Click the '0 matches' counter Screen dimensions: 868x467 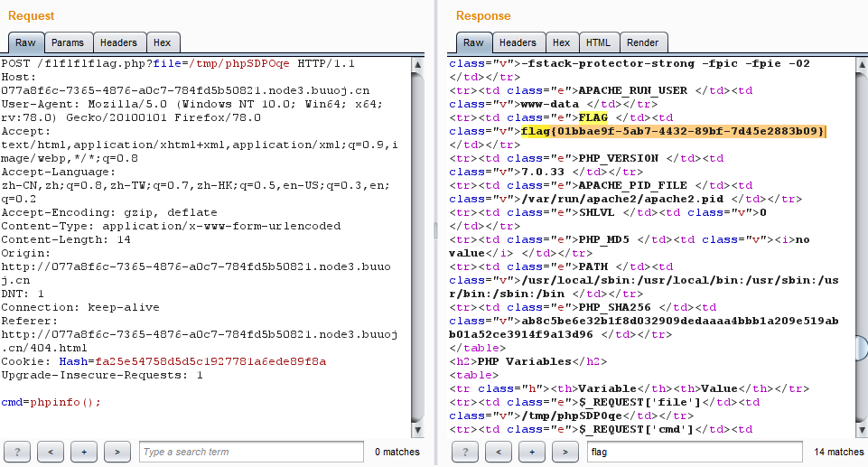click(x=397, y=452)
